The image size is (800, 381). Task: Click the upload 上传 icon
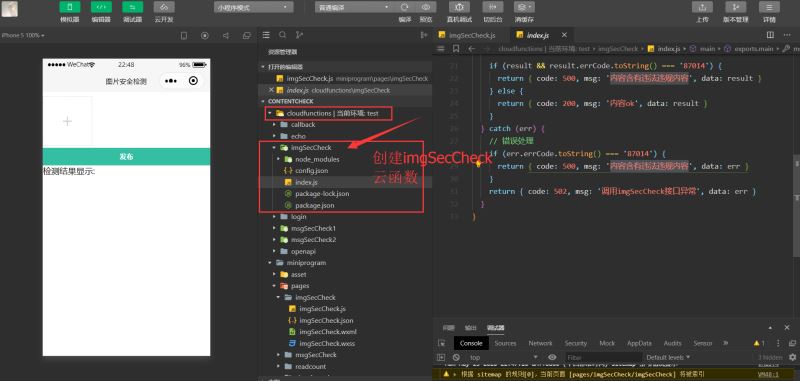tap(702, 7)
